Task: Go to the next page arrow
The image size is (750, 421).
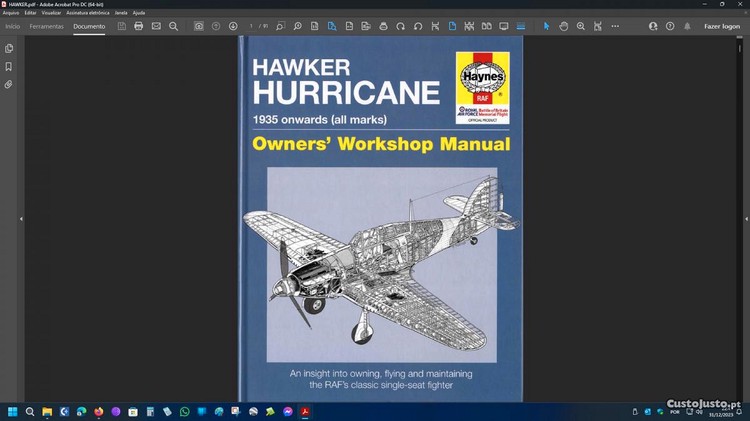Action: 233,26
